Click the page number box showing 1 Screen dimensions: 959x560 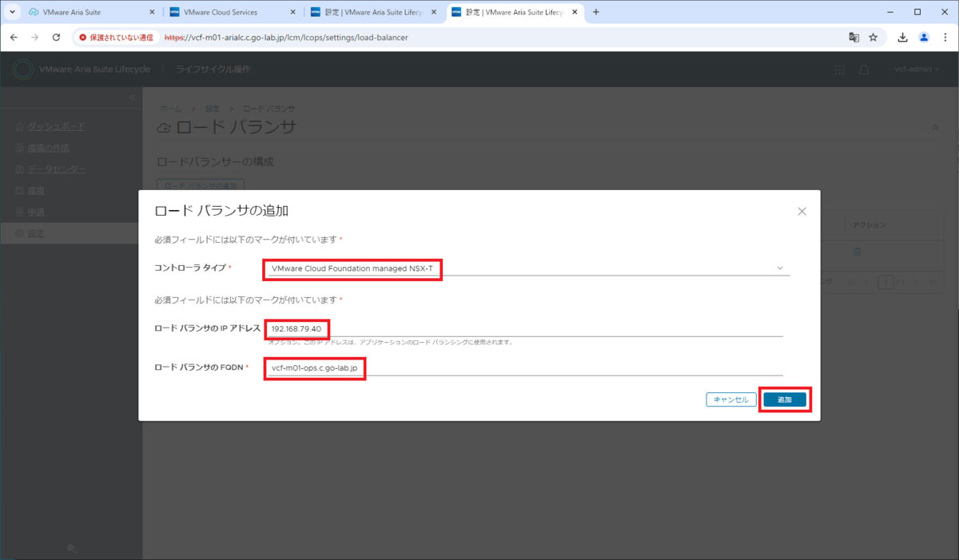click(885, 282)
